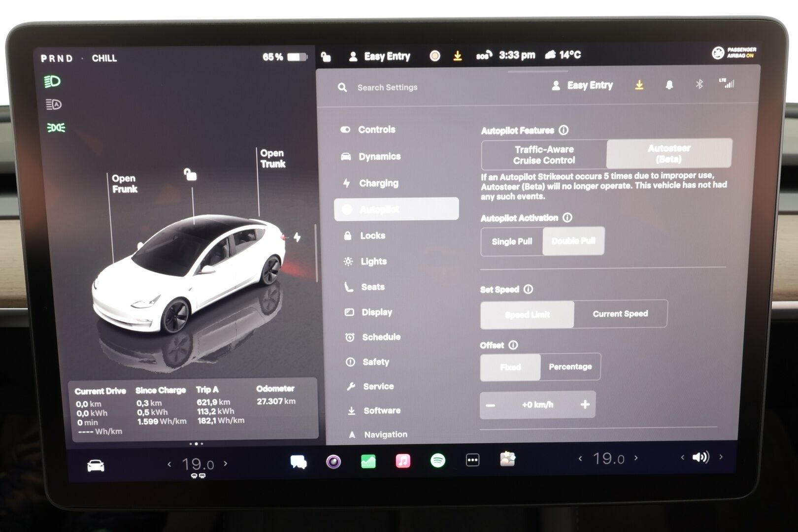Switch Set Speed to Current Speed
Screen dimensions: 798x532
(x=620, y=313)
